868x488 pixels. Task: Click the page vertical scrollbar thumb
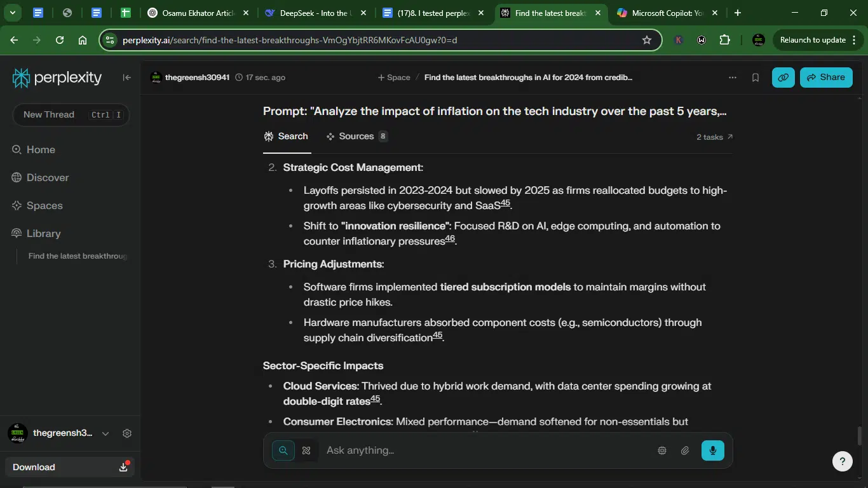(860, 436)
